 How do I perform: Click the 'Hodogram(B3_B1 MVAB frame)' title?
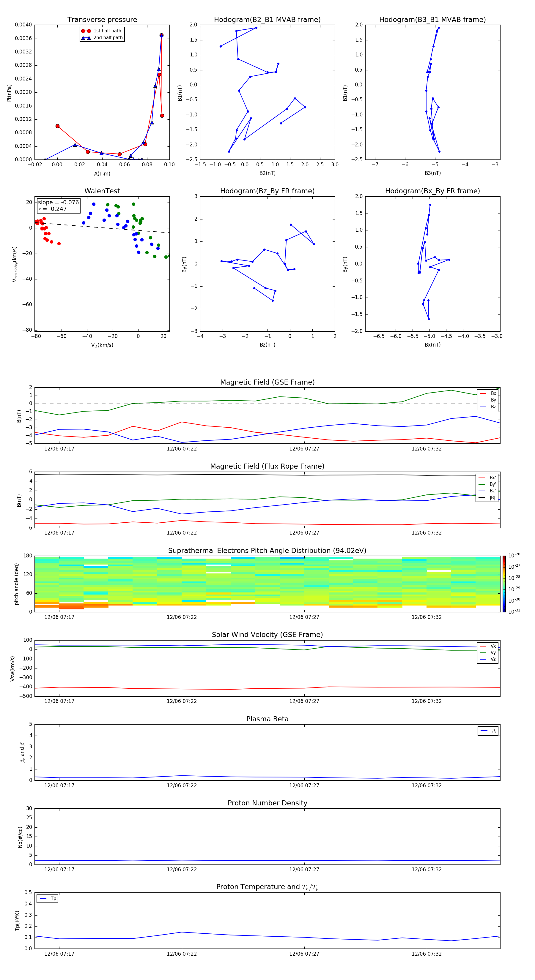pyautogui.click(x=432, y=20)
